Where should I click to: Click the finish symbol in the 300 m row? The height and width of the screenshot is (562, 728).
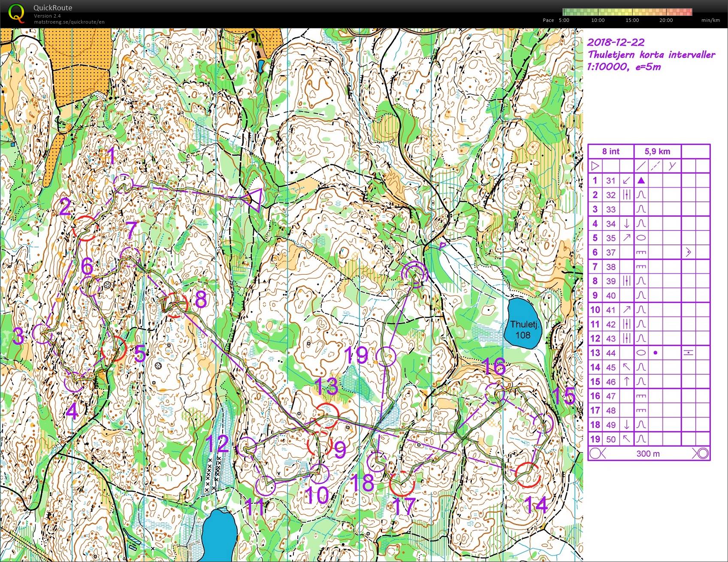pyautogui.click(x=702, y=453)
